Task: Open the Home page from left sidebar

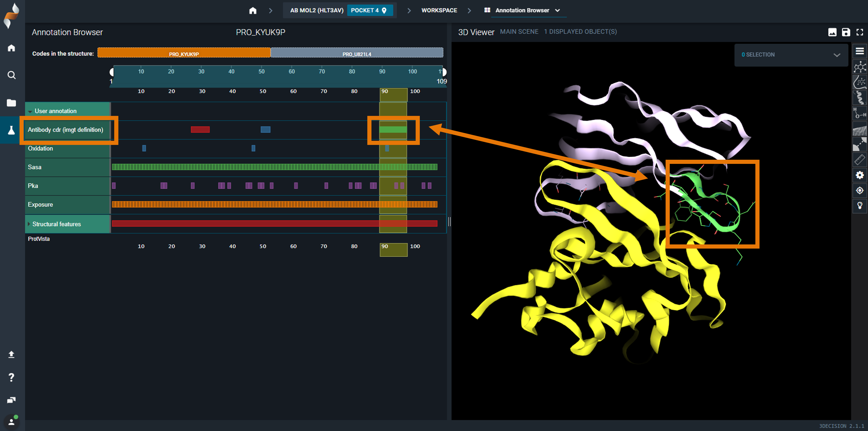Action: click(x=11, y=48)
